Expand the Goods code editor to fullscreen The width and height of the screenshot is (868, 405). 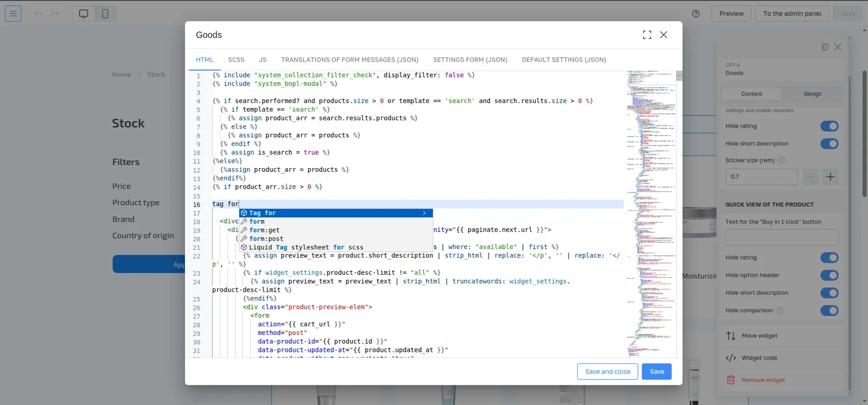pyautogui.click(x=647, y=35)
